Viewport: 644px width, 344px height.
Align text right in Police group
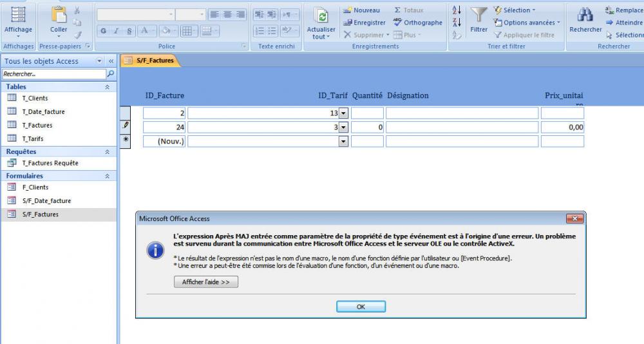tap(240, 14)
